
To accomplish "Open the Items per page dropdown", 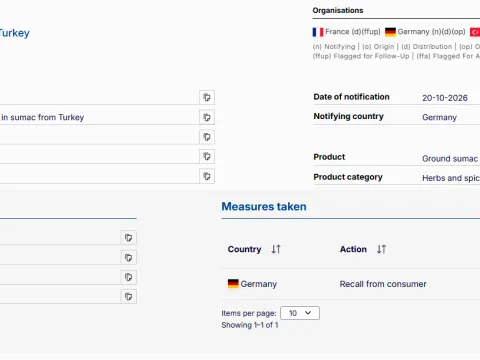I will pos(300,313).
